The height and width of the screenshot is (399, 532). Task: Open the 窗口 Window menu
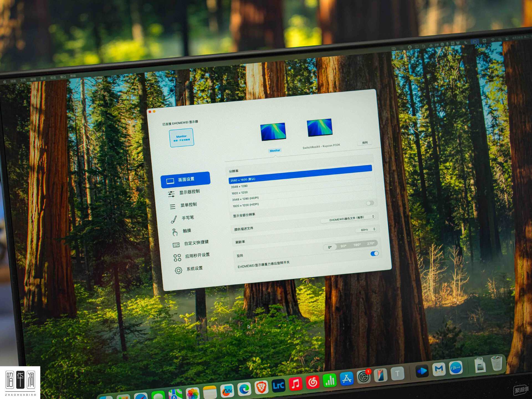[63, 77]
